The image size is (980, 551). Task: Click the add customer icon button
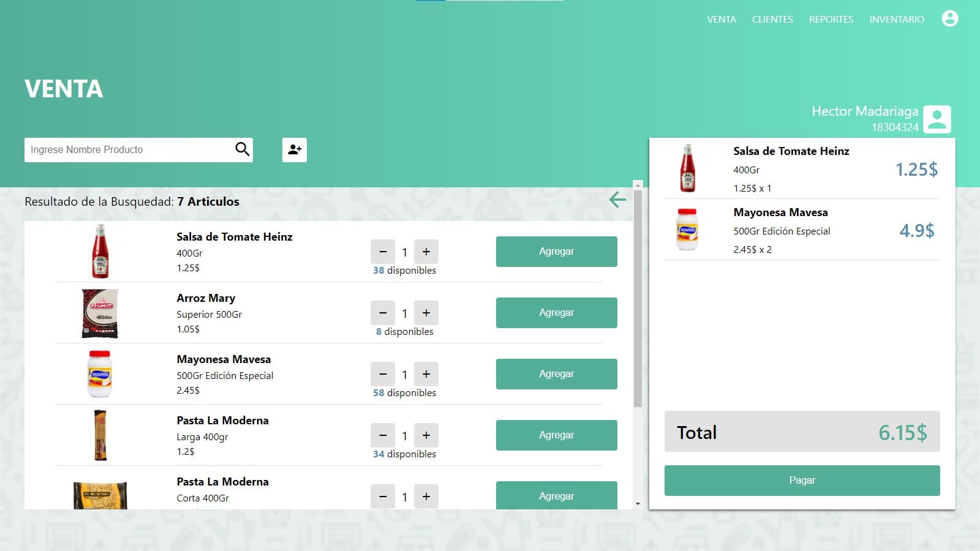pos(295,149)
